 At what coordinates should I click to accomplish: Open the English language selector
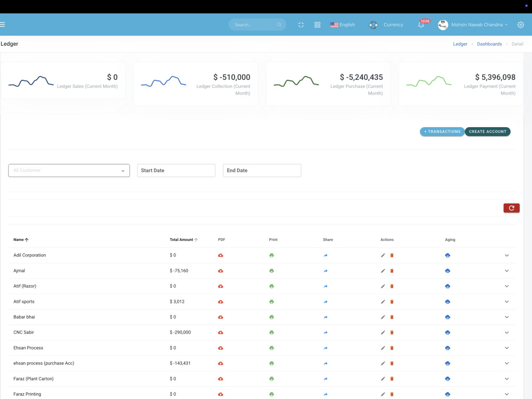coord(343,25)
